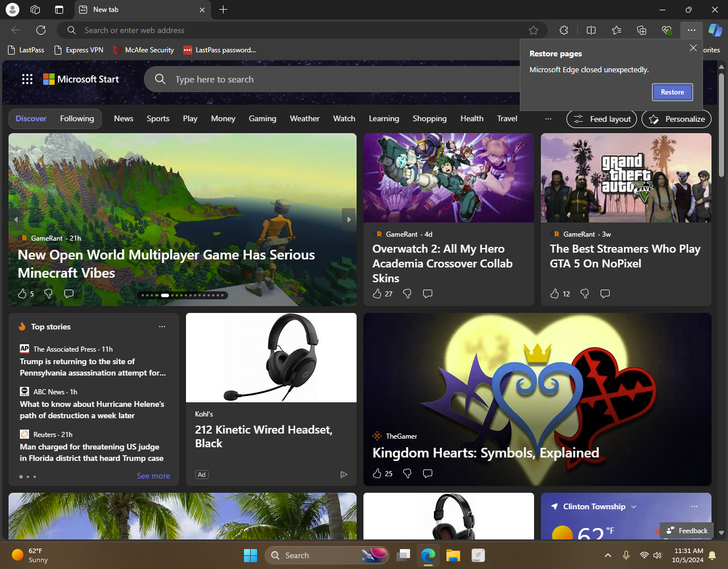Open LastPass password bookmark

[x=220, y=50]
